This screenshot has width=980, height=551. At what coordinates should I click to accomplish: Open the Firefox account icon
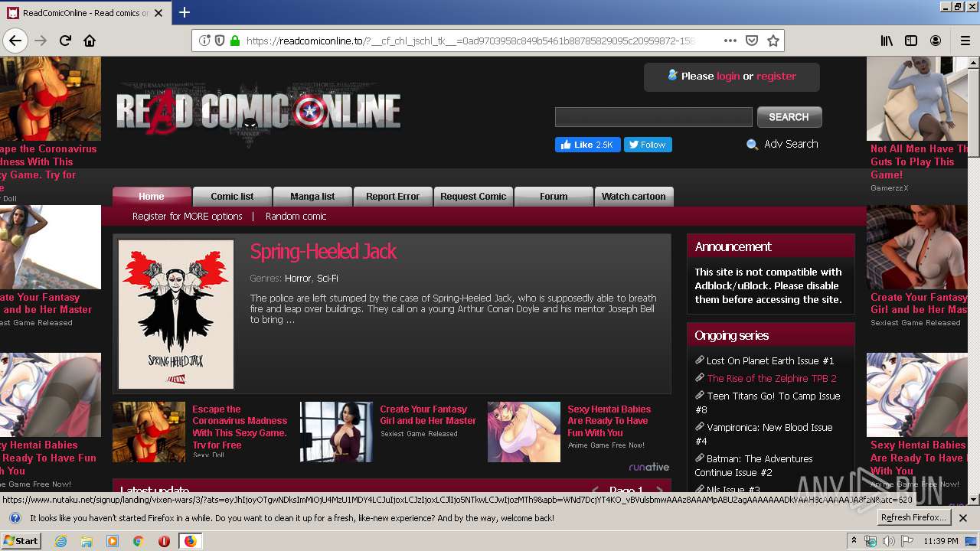[936, 41]
